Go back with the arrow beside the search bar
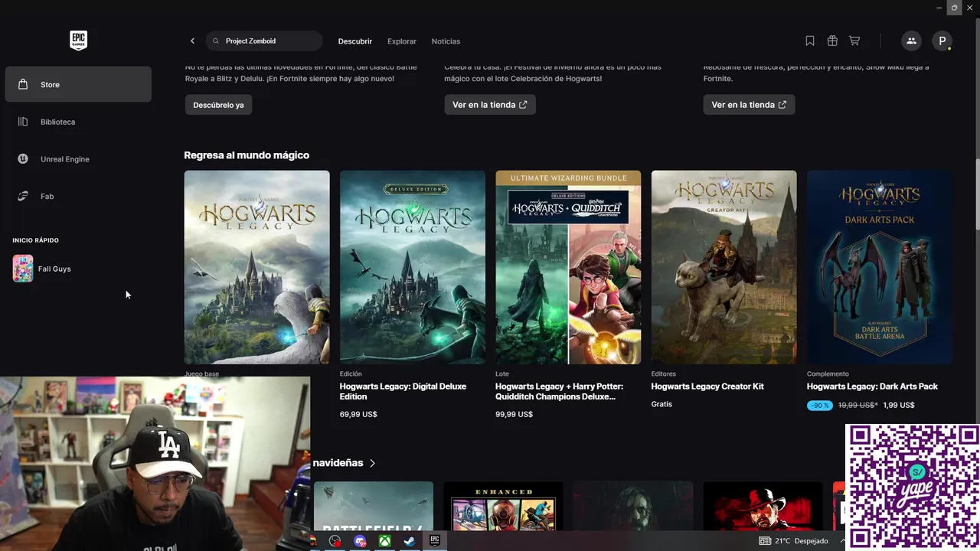Screen dimensions: 980x551 point(192,41)
